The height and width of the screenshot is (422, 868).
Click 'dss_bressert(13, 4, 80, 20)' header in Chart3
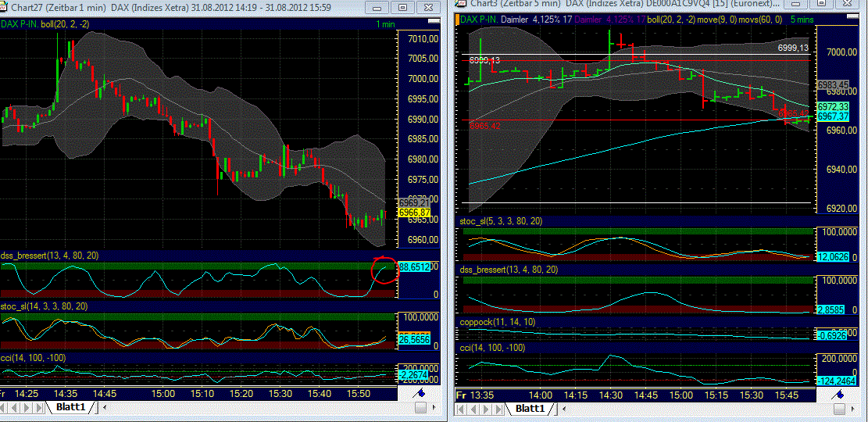509,270
